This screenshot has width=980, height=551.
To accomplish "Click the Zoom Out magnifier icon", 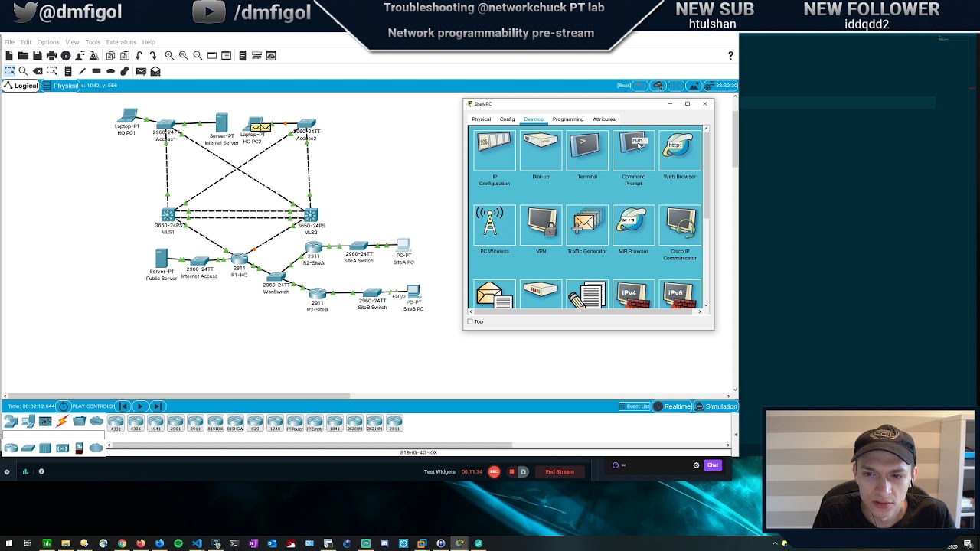I will tap(198, 55).
